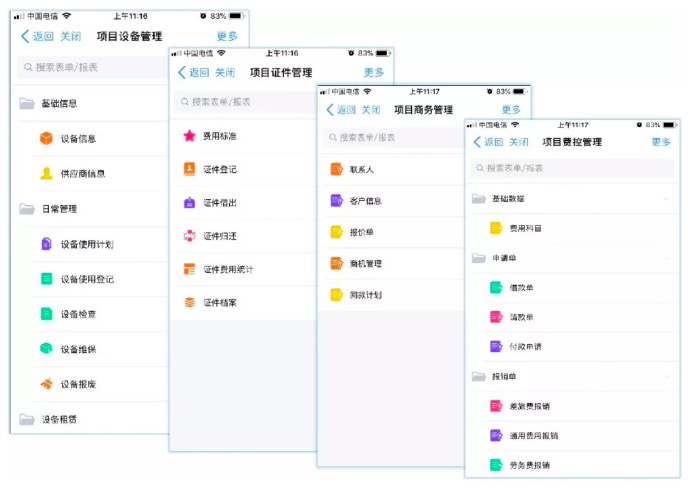
Task: Collapse the 报销单 section chevron
Action: [x=666, y=376]
